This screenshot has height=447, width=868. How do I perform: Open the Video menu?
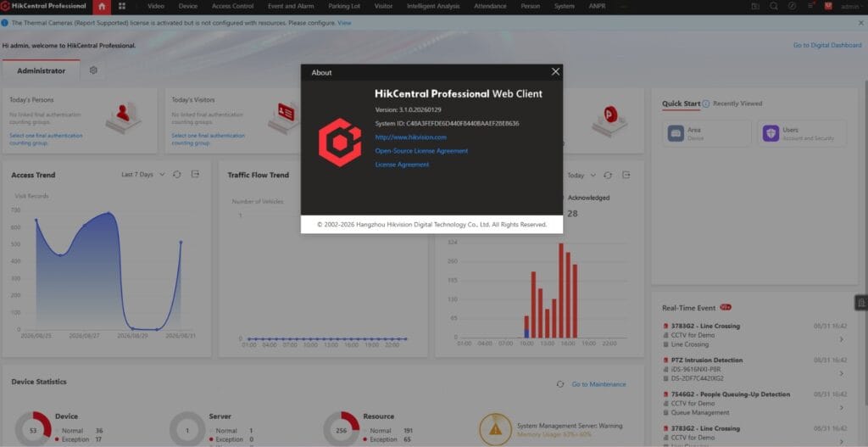click(156, 6)
